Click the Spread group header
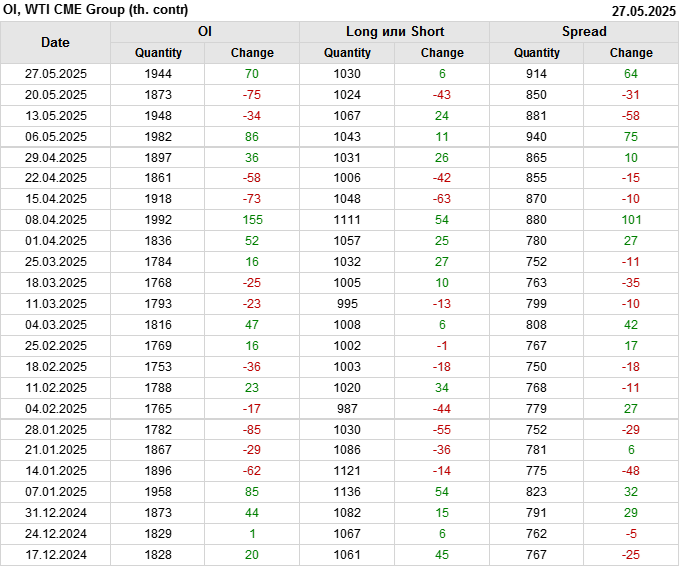 (584, 31)
